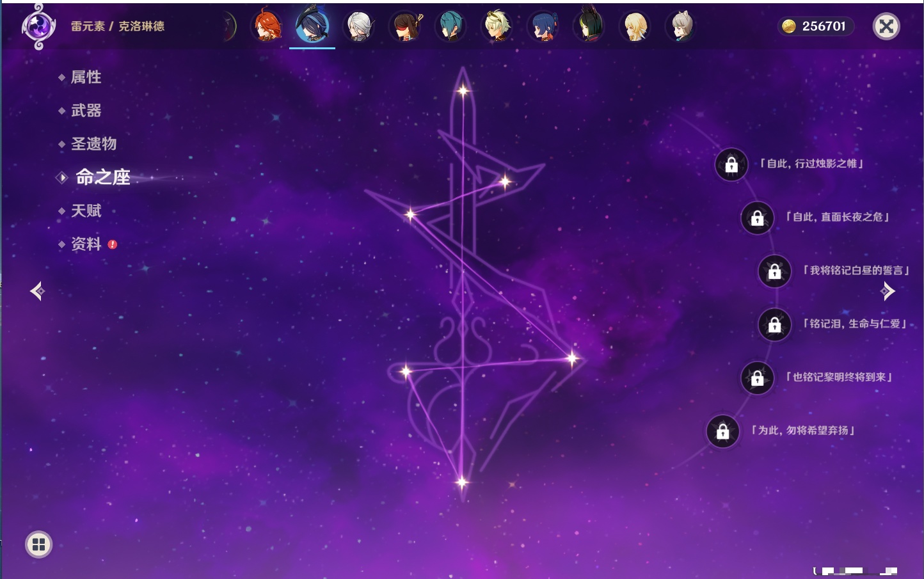Select the red-orange haired character portrait
The image size is (924, 579).
[x=267, y=26]
